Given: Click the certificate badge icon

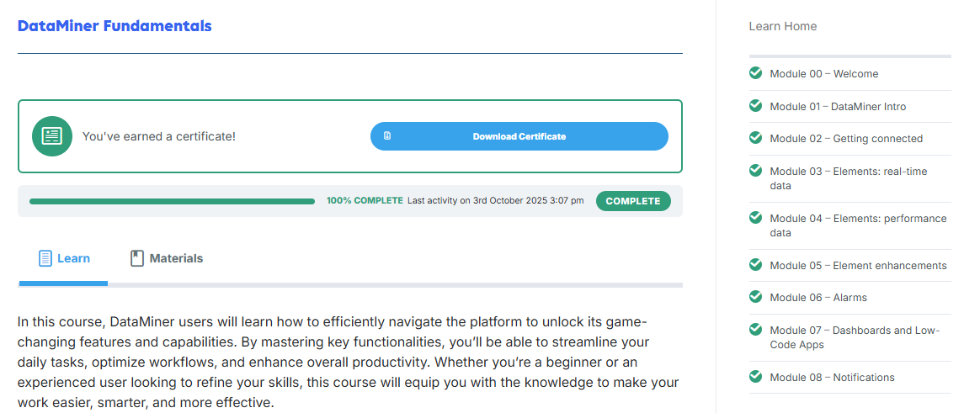Looking at the screenshot, I should [x=52, y=136].
